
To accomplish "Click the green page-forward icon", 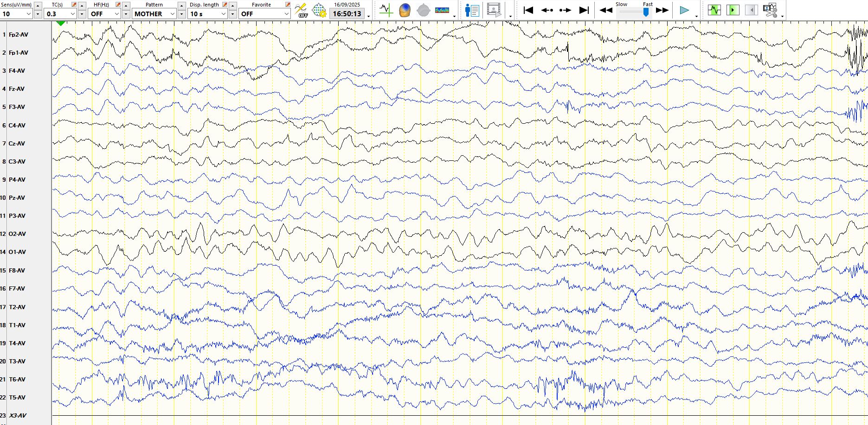I will (733, 10).
